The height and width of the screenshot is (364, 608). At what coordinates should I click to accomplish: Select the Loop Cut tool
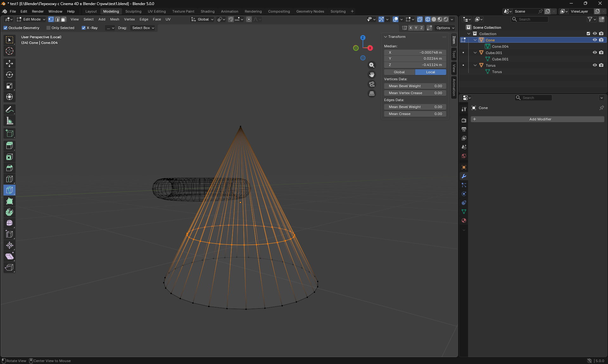pos(9,179)
